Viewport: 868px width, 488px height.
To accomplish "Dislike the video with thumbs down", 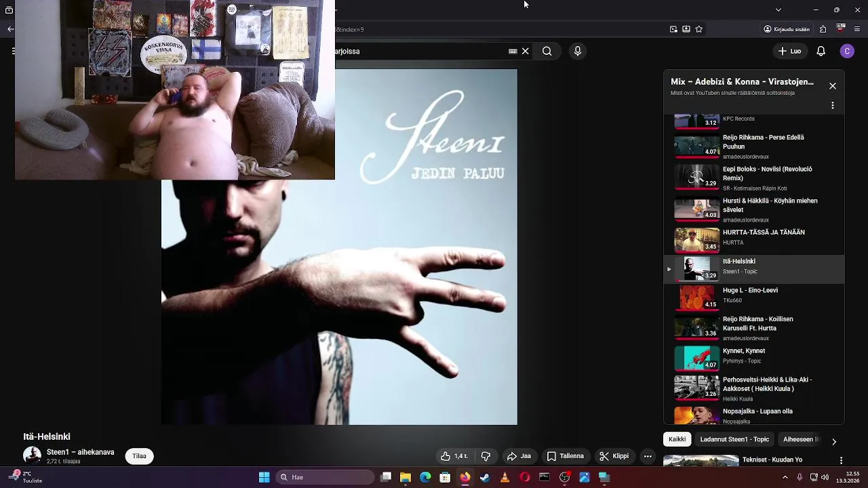I will coord(486,456).
